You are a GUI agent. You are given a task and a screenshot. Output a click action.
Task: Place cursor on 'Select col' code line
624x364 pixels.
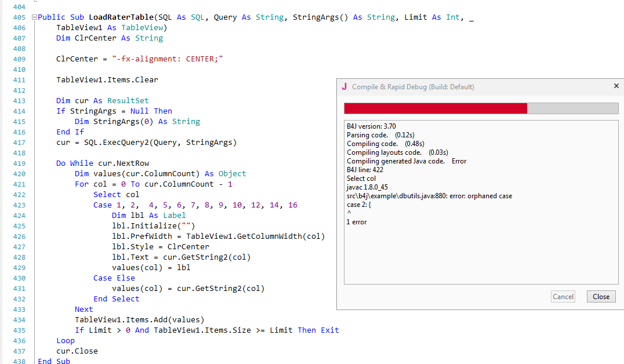click(116, 195)
